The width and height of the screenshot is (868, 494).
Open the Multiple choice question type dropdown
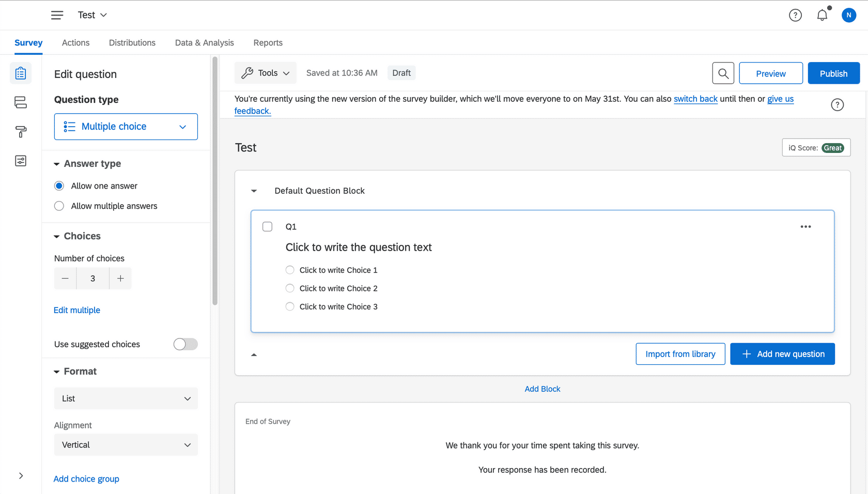click(x=126, y=127)
